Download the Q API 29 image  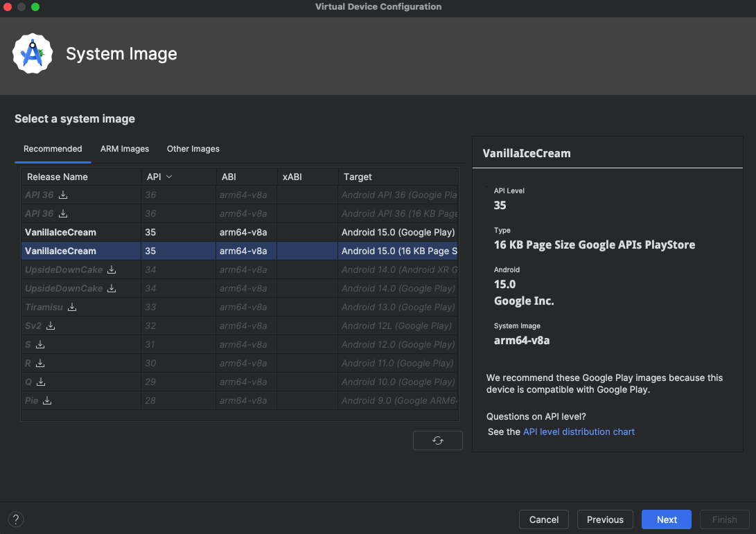(41, 382)
